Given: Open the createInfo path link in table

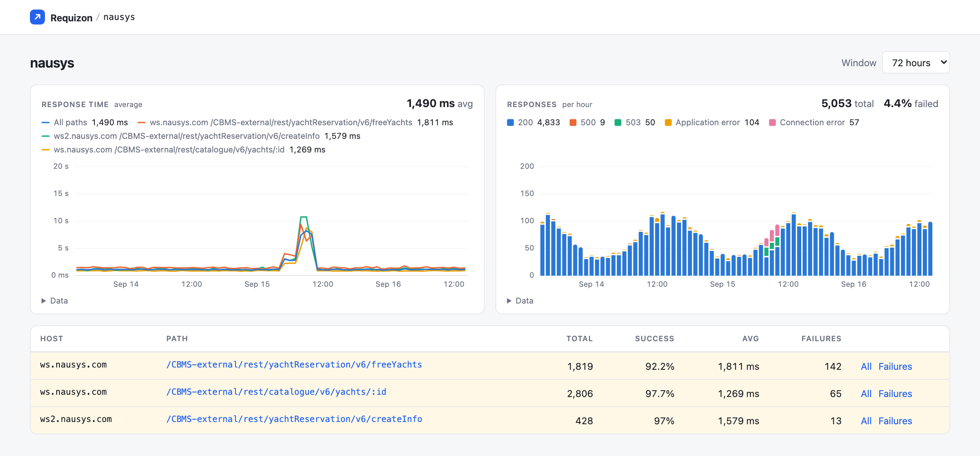Looking at the screenshot, I should tap(294, 419).
